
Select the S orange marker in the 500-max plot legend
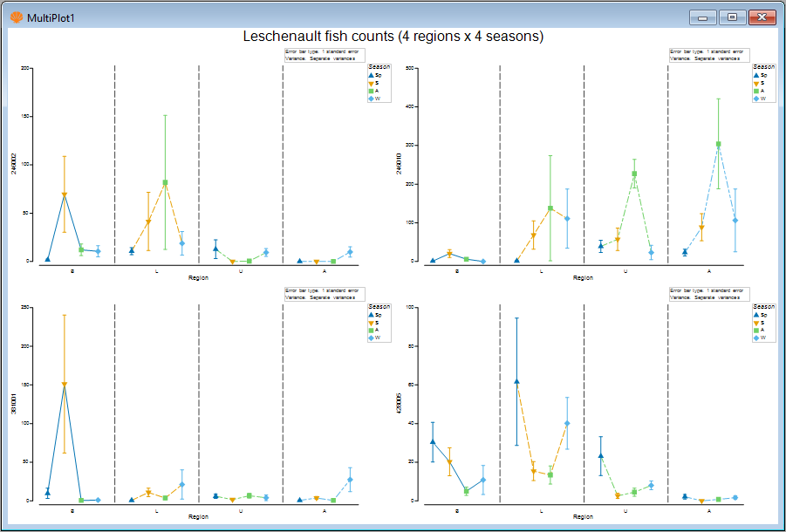coord(756,83)
